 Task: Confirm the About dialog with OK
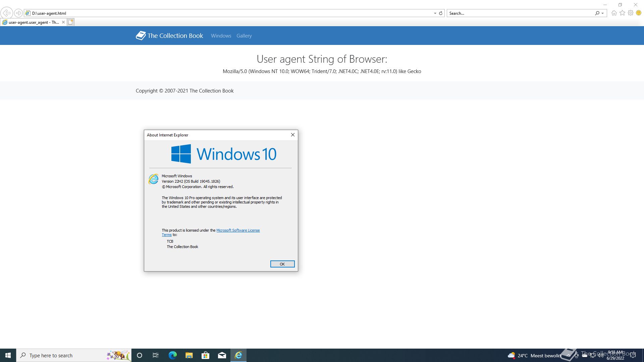click(x=282, y=264)
